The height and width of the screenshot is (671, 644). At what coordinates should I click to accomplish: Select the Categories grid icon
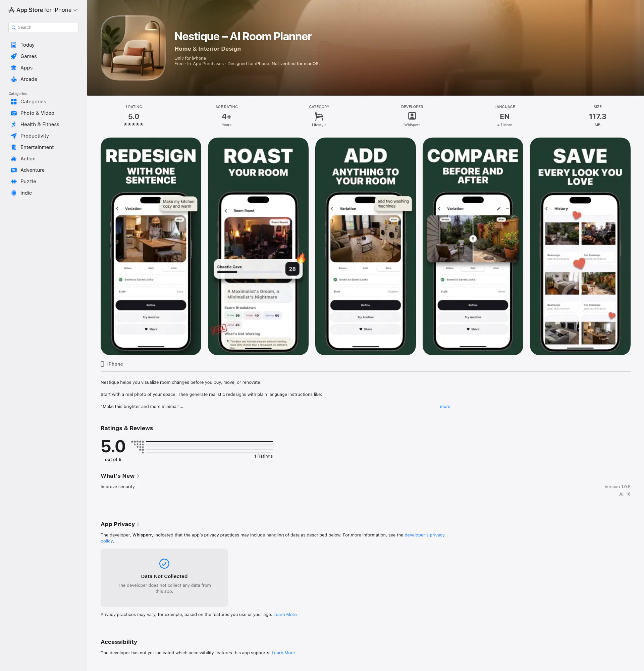pyautogui.click(x=14, y=102)
